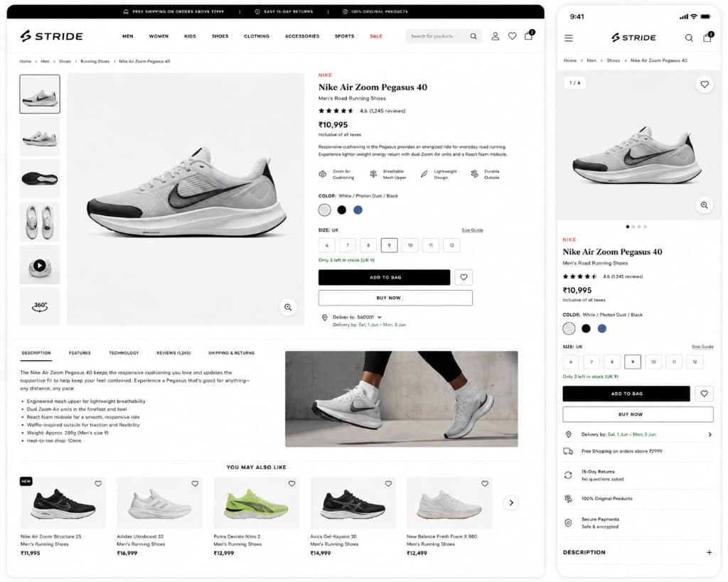Click the Search for products field
The image size is (728, 582).
(443, 36)
